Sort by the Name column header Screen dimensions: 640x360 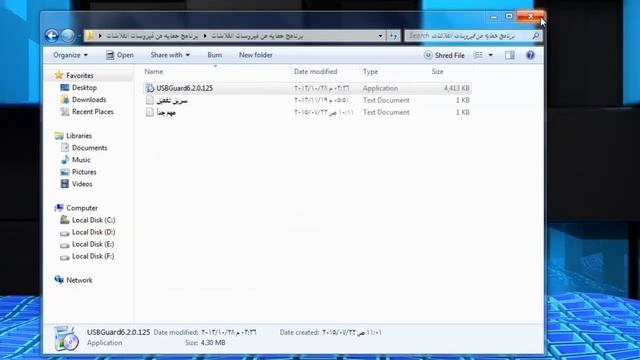pos(153,72)
